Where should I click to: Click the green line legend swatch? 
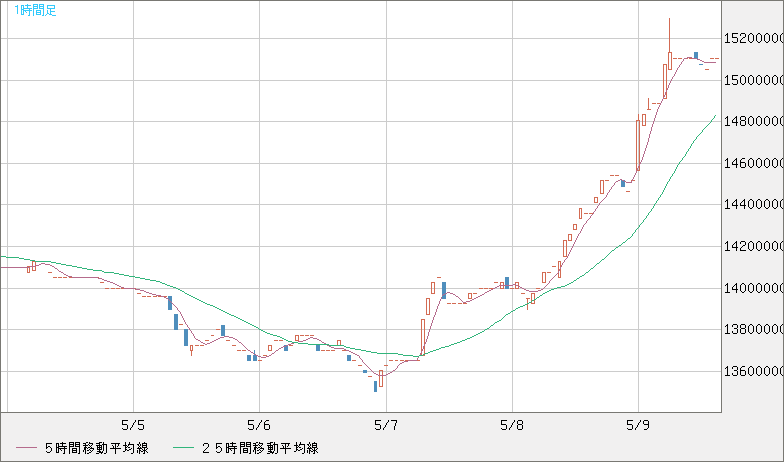(184, 448)
